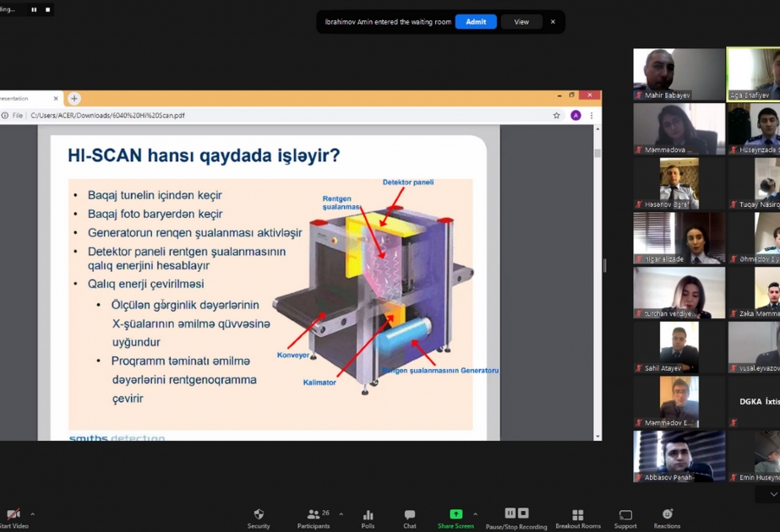Expand video options arrow beside Start Video
The image size is (780, 532).
32,514
